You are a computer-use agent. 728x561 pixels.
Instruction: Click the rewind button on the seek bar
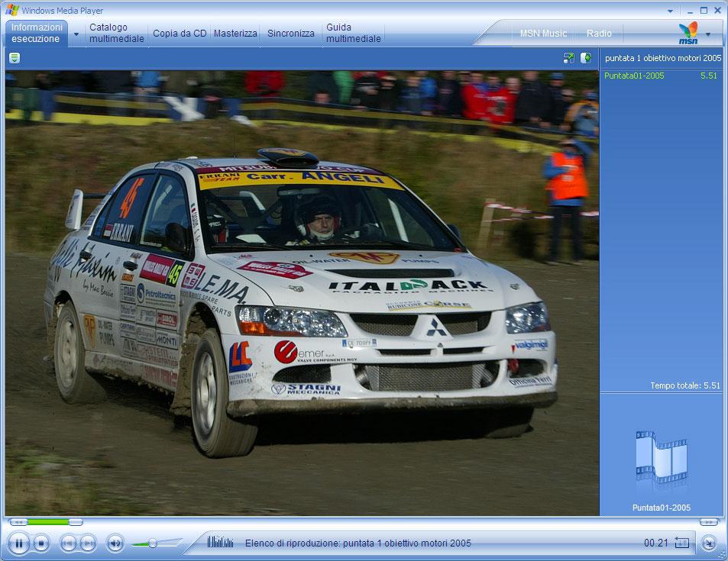point(18,522)
